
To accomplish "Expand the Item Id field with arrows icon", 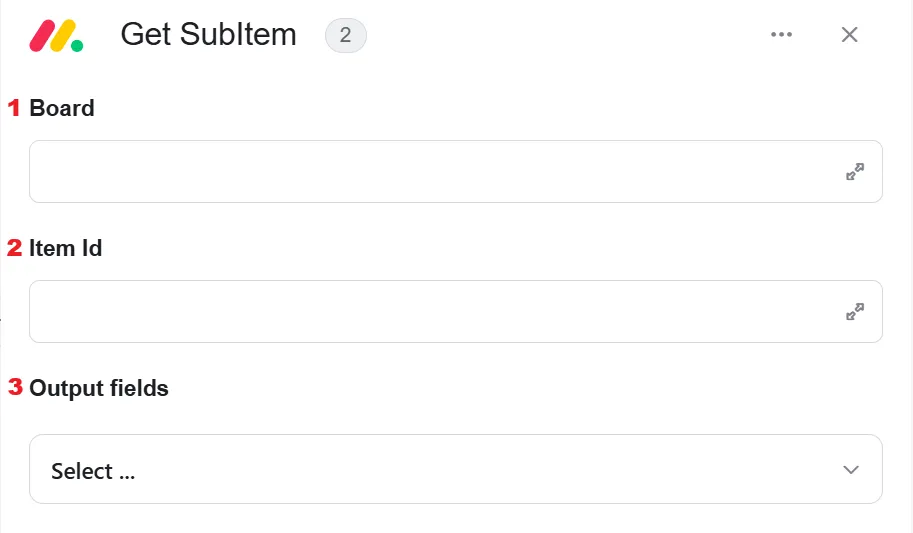I will click(855, 312).
